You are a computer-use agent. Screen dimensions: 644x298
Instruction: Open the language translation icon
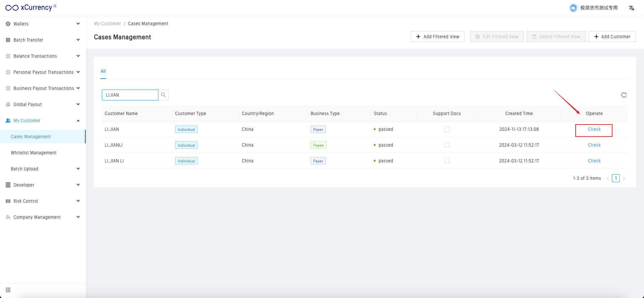tap(631, 8)
